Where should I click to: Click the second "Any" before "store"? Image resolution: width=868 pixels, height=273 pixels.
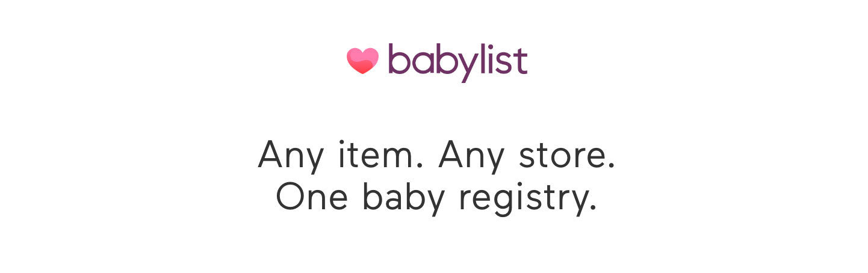(473, 155)
